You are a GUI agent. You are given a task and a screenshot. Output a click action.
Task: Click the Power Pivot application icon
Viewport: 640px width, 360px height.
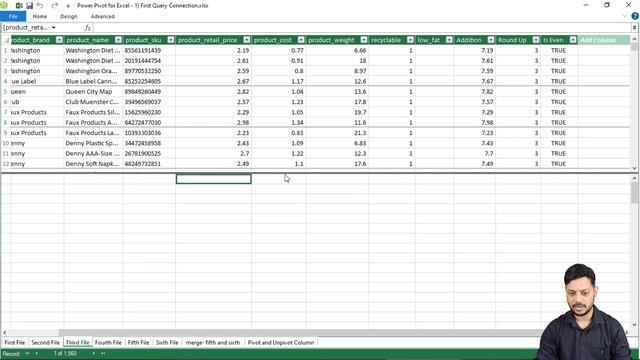(4, 5)
